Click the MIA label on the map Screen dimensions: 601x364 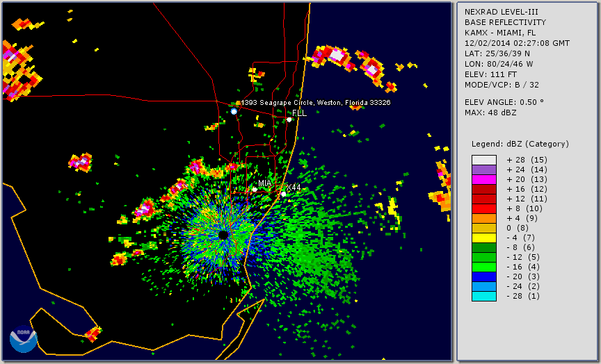tap(264, 183)
